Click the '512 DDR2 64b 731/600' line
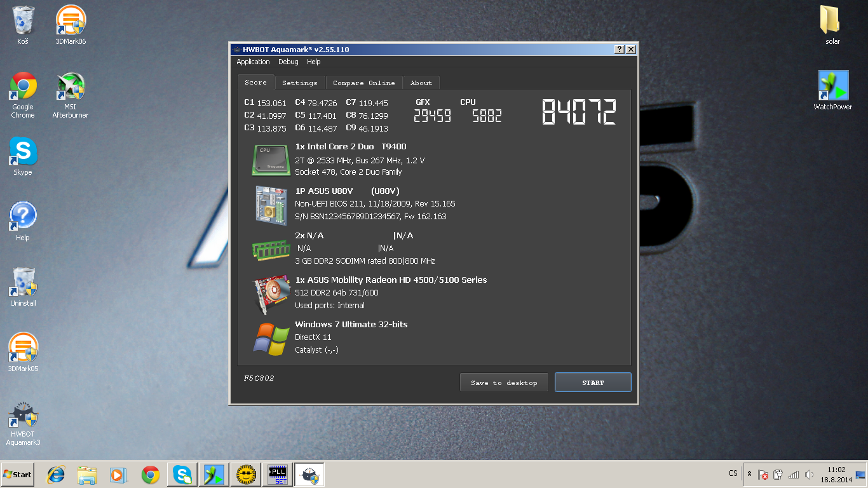Viewport: 868px width, 488px height. click(x=337, y=293)
